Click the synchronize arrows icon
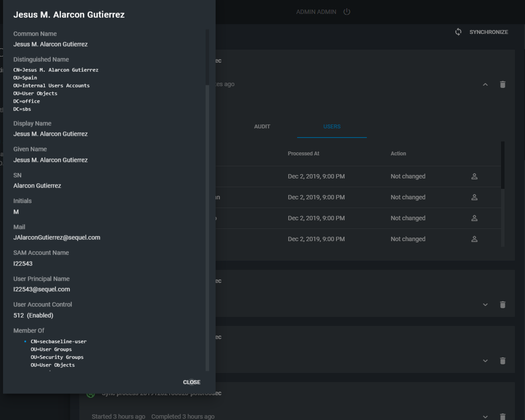Image resolution: width=525 pixels, height=420 pixels. point(458,32)
